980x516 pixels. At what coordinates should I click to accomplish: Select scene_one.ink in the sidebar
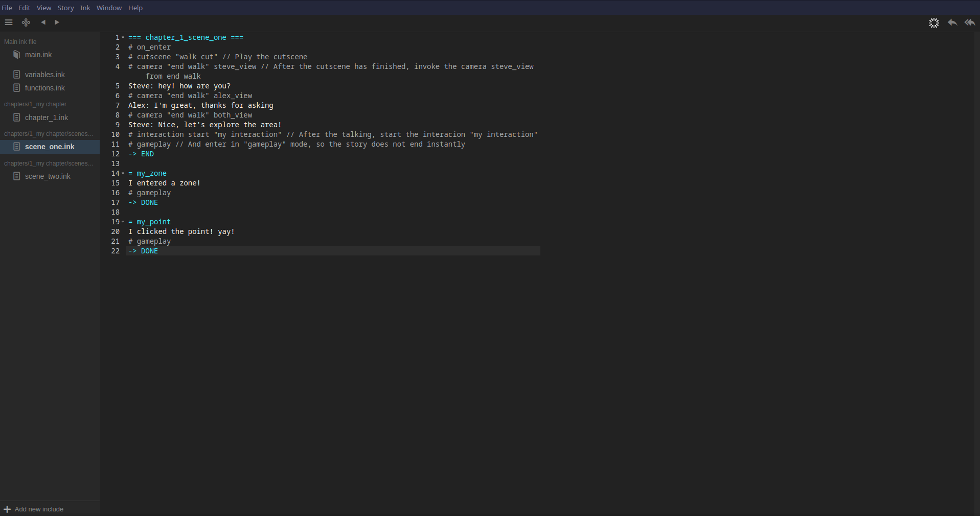(50, 147)
